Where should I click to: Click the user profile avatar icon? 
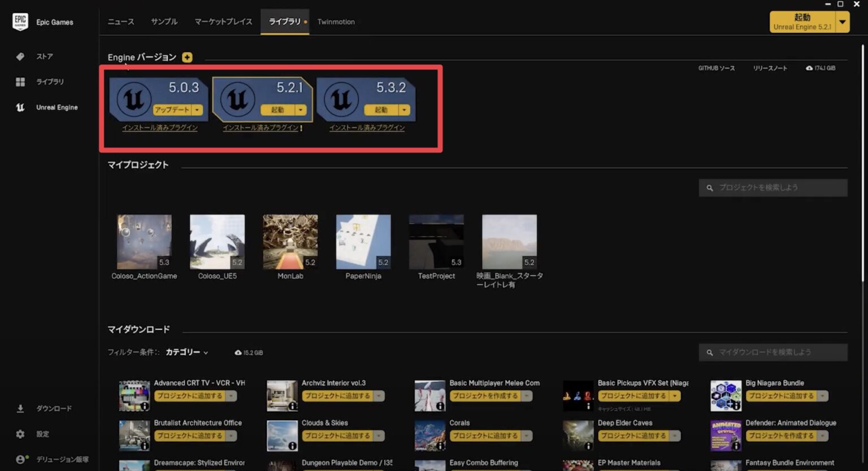pyautogui.click(x=20, y=459)
